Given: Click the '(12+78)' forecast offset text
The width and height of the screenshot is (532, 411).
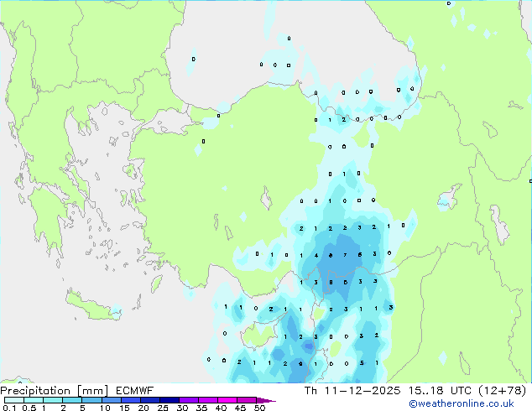Looking at the screenshot, I should (x=503, y=391).
